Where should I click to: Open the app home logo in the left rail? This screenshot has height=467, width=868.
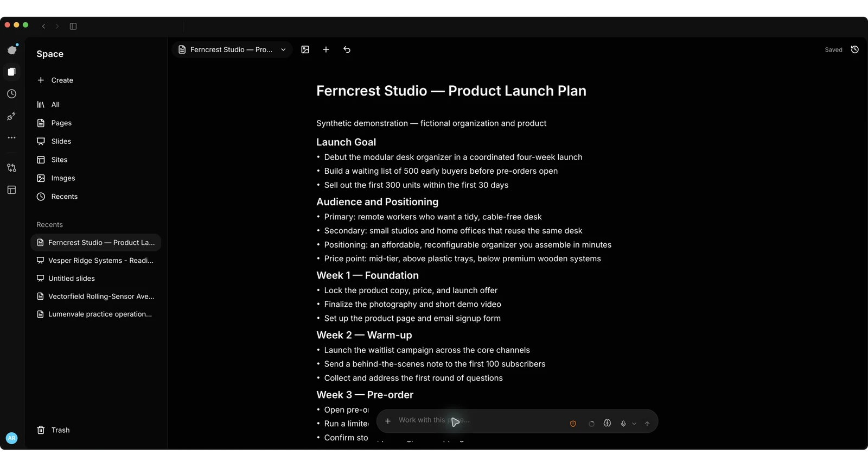click(12, 49)
